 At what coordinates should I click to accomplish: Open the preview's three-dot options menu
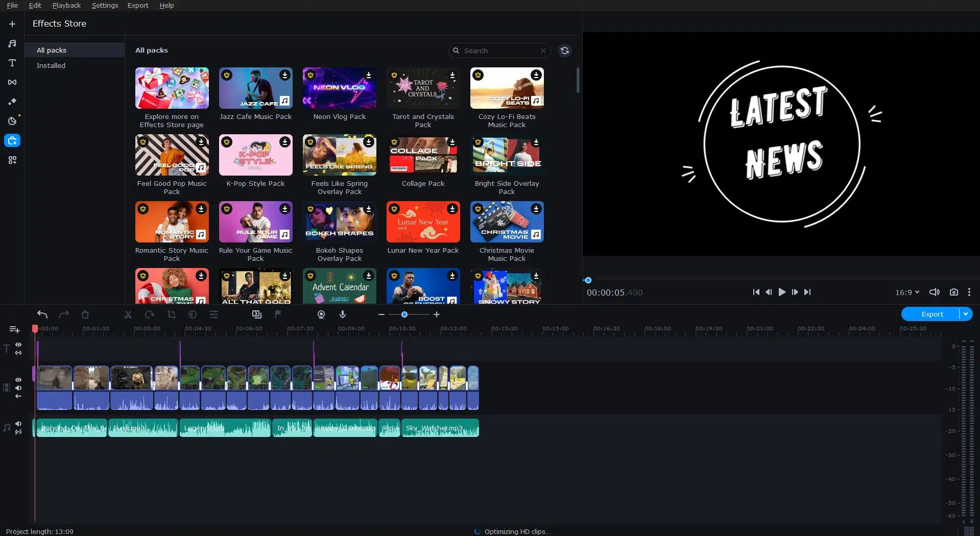click(969, 292)
